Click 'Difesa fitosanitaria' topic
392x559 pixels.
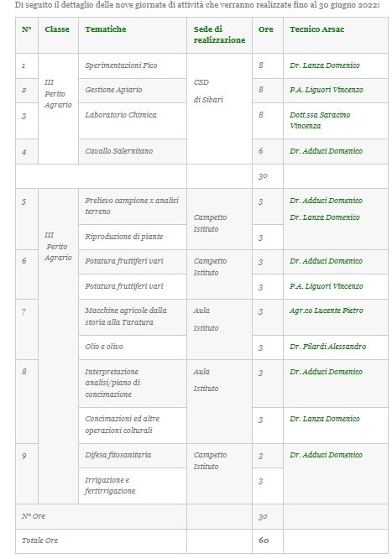pyautogui.click(x=118, y=455)
